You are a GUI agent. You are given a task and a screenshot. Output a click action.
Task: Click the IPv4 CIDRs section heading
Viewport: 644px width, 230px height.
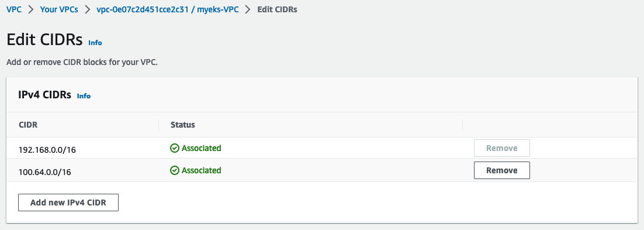click(x=45, y=95)
